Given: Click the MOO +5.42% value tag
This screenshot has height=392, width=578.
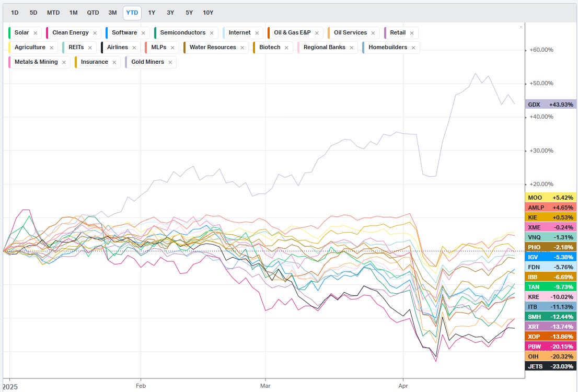Looking at the screenshot, I should (x=551, y=198).
